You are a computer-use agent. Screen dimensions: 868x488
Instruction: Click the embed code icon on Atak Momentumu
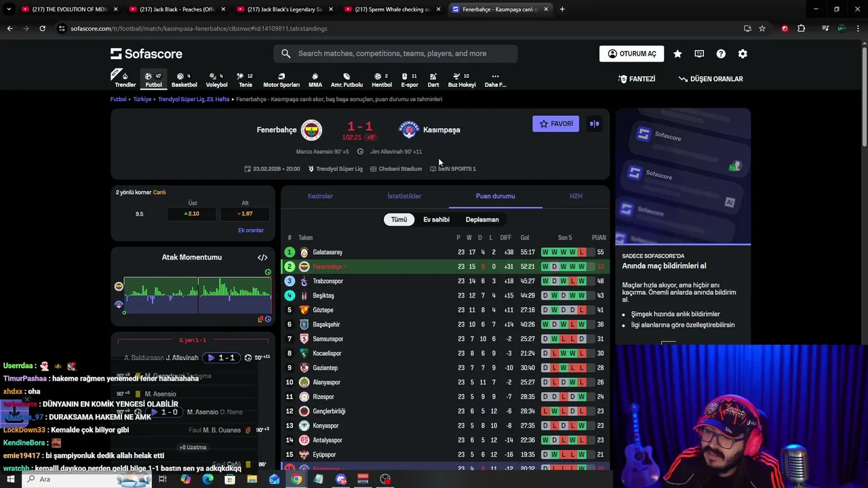pyautogui.click(x=262, y=258)
